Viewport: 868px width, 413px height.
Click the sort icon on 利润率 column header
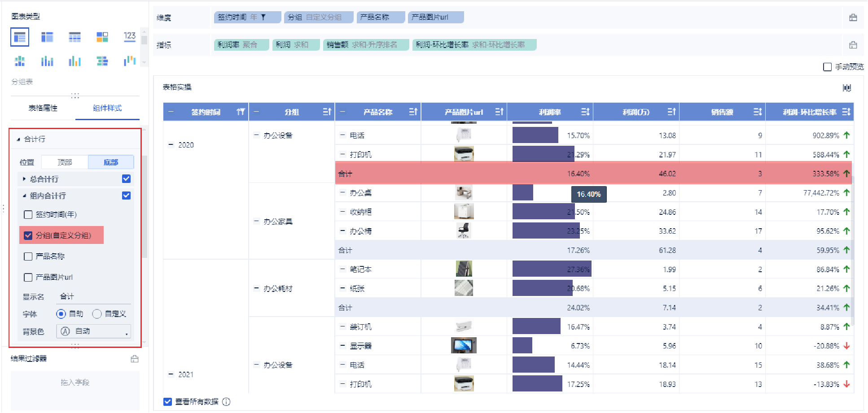click(585, 112)
